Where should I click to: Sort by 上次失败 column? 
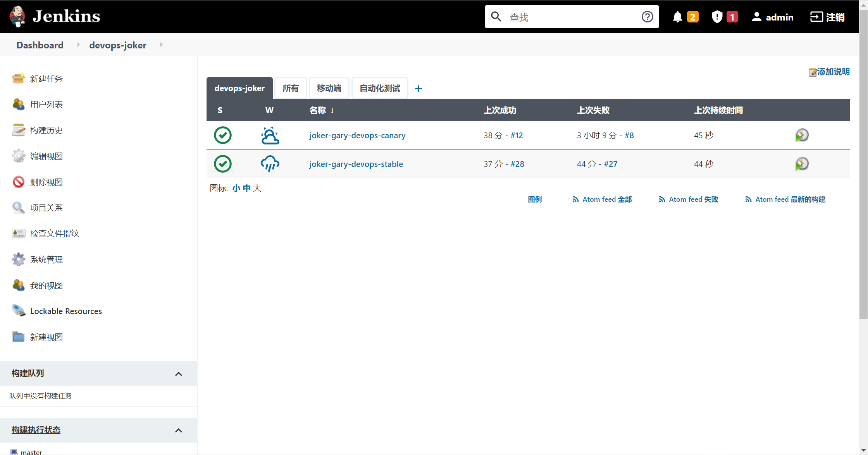[593, 110]
